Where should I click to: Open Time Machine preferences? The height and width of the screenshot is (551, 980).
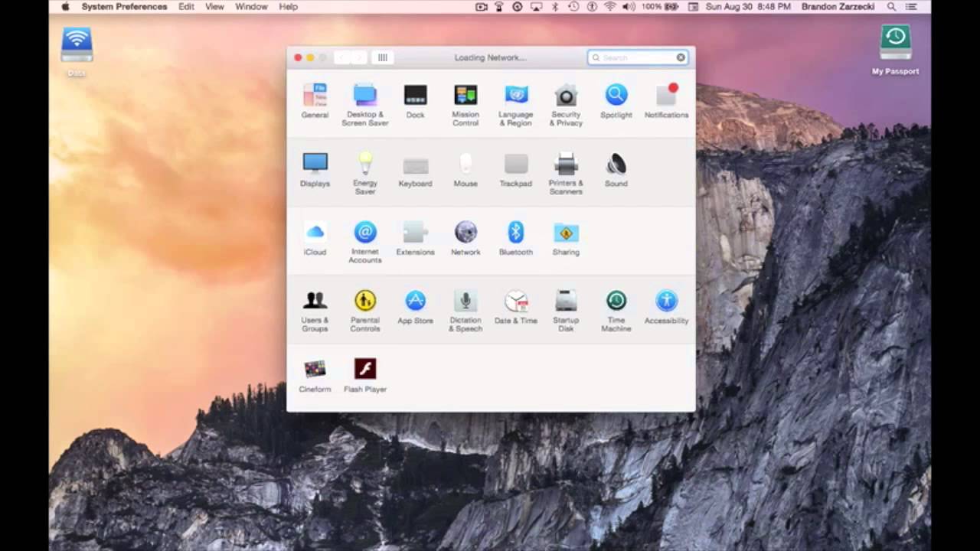click(x=616, y=311)
